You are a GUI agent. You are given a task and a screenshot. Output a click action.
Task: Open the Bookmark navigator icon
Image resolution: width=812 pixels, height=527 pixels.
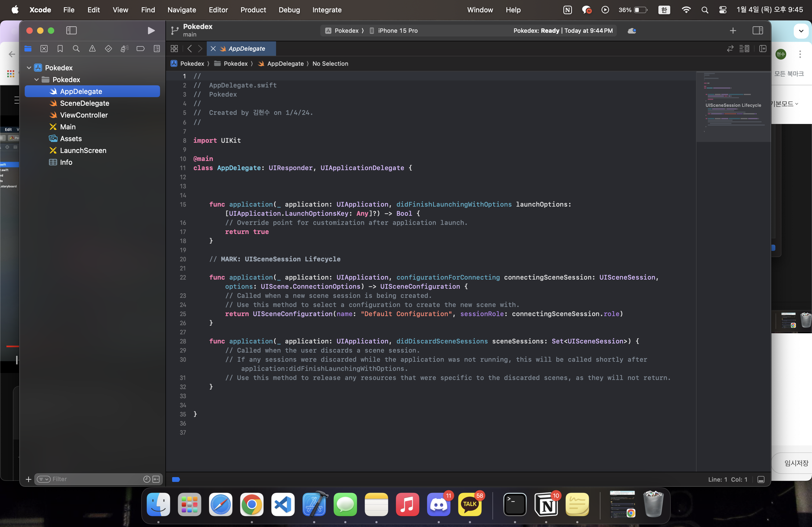click(60, 49)
